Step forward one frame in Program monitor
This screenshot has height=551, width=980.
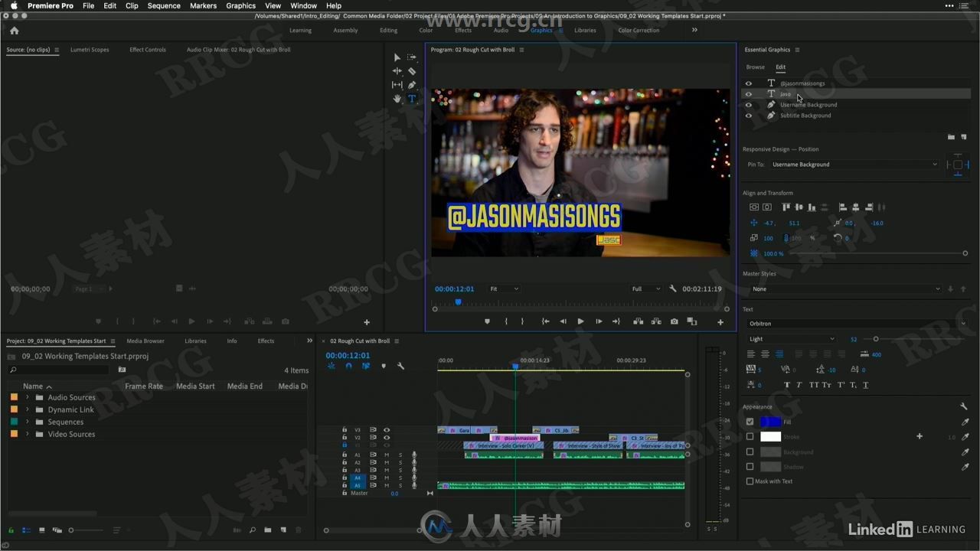point(598,321)
